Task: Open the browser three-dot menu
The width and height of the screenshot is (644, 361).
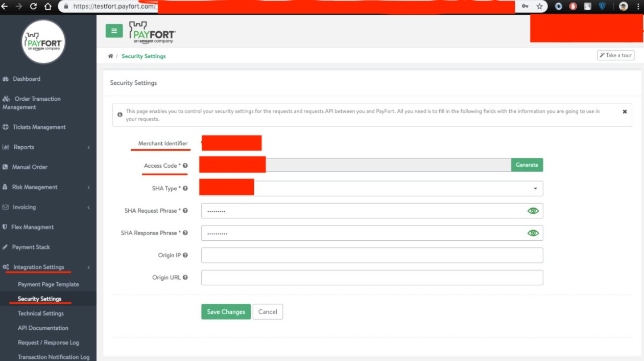Action: (x=638, y=7)
